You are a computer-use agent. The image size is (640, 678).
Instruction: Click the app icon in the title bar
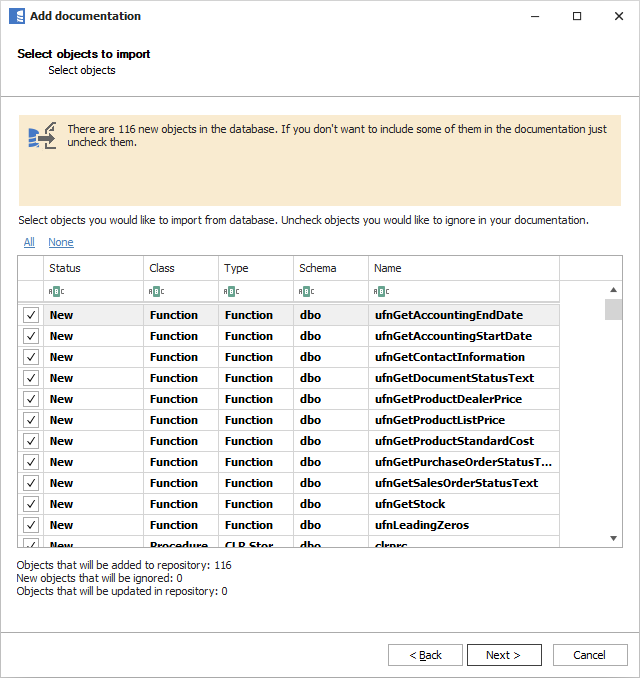(16, 16)
